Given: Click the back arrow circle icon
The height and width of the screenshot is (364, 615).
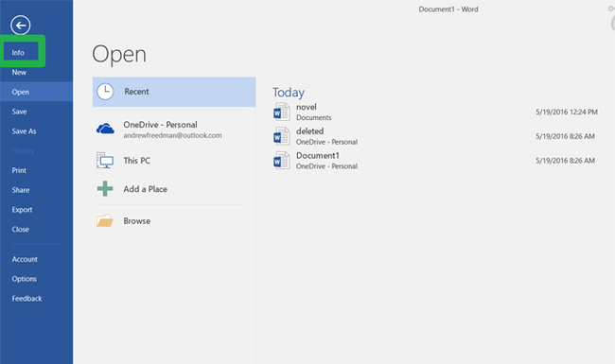Looking at the screenshot, I should (x=21, y=26).
